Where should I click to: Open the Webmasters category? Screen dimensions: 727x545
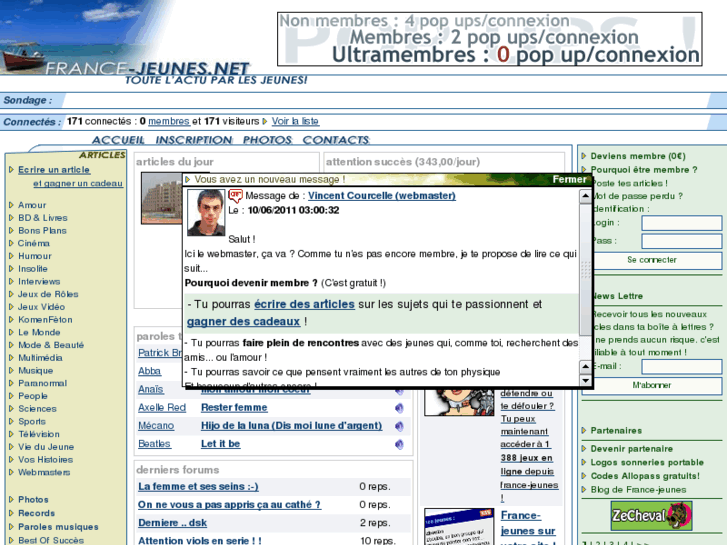44,473
